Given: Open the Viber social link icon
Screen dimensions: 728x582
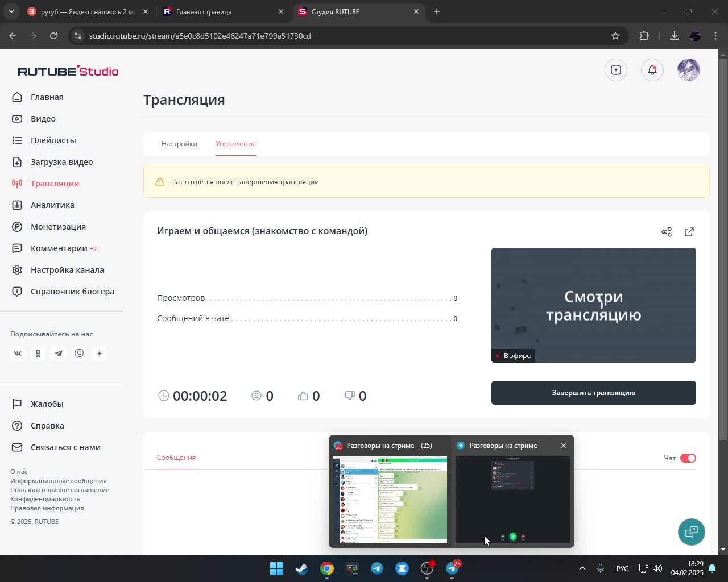Looking at the screenshot, I should point(79,354).
